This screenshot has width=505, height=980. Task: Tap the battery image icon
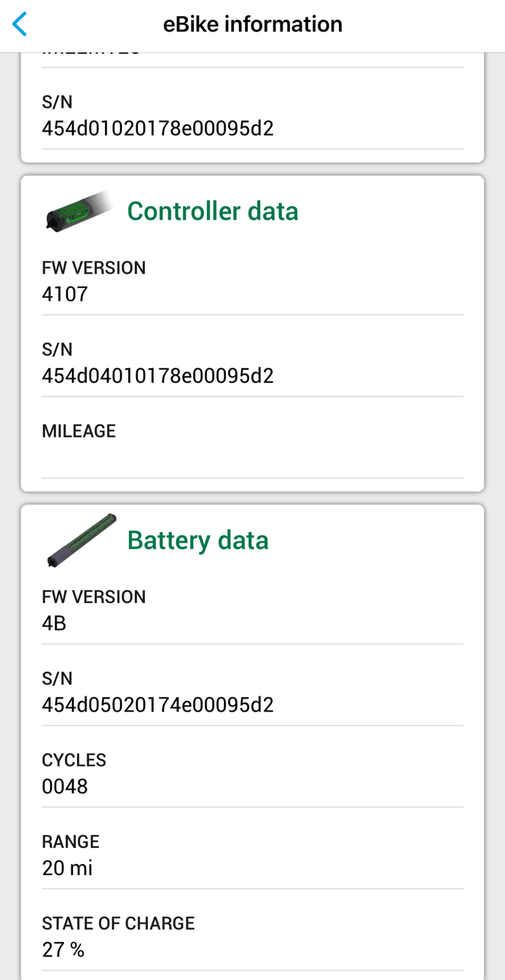tap(81, 540)
